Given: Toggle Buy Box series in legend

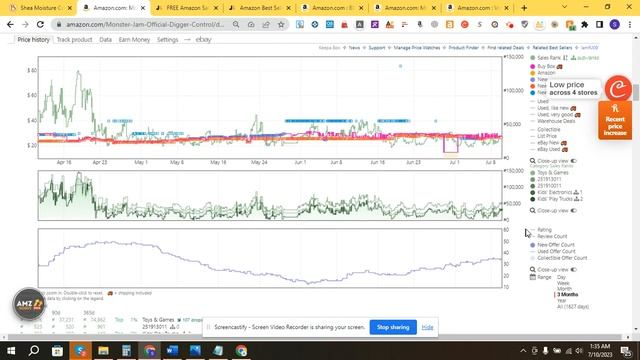Looking at the screenshot, I should pos(546,66).
